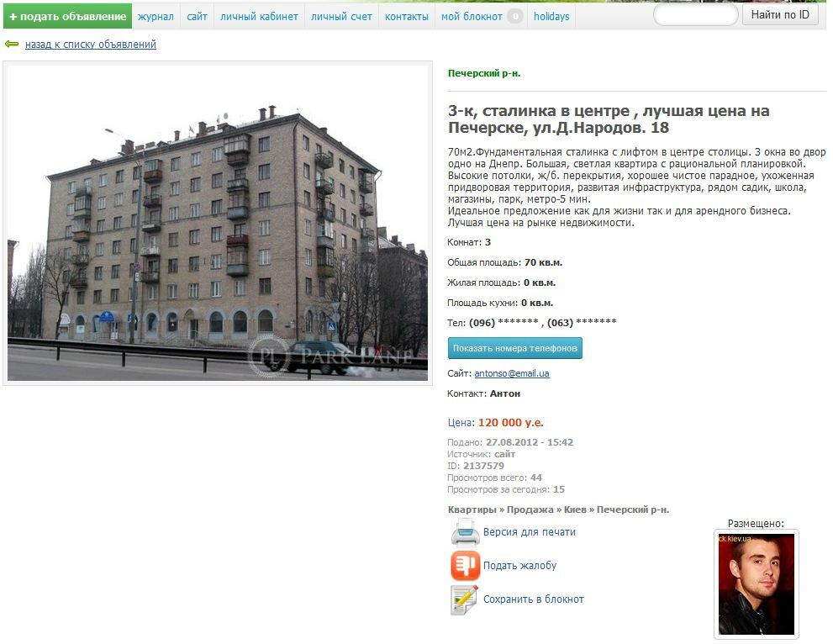Click the green back arrow icon
833x644 pixels.
(12, 44)
